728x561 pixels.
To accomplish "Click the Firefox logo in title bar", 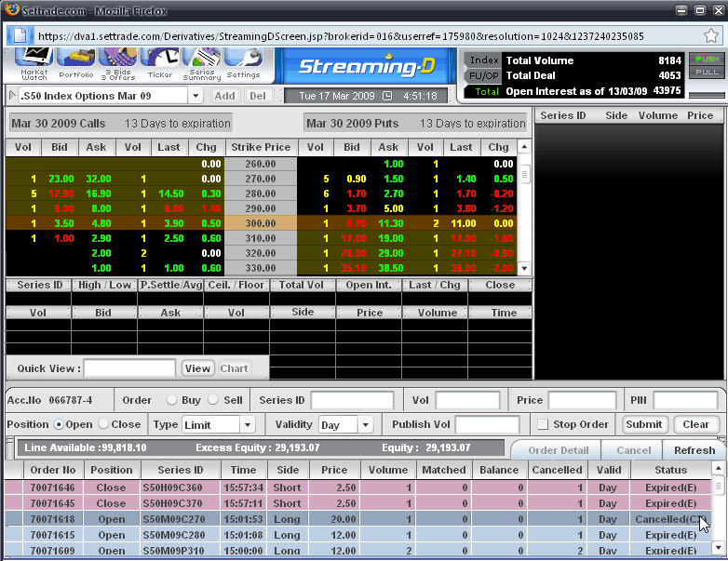I will (x=11, y=9).
